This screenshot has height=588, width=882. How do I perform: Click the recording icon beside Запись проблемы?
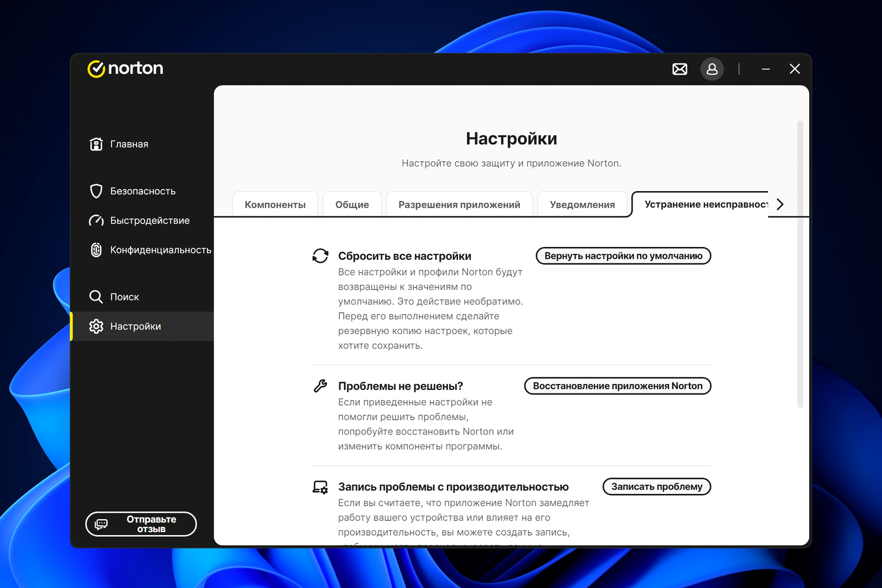[320, 487]
